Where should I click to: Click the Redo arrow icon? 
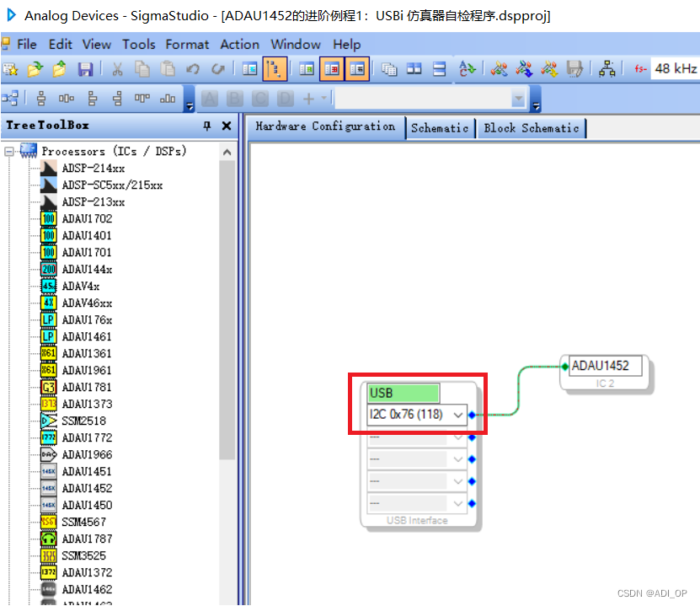pos(218,69)
